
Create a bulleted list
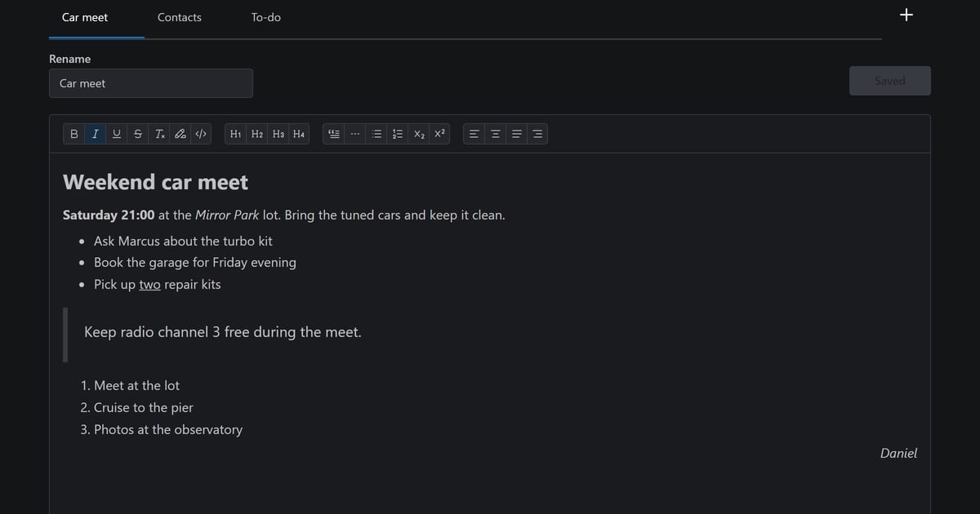pos(376,134)
